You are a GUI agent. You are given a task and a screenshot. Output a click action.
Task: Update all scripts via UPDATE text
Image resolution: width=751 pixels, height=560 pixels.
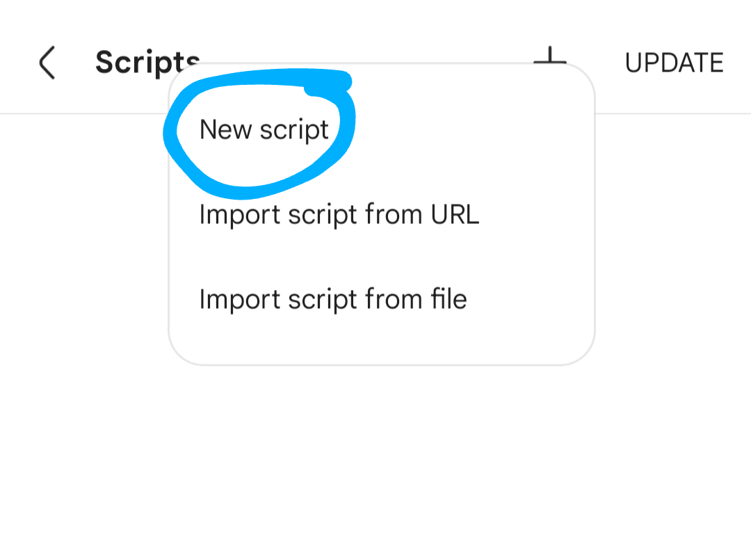click(x=674, y=63)
